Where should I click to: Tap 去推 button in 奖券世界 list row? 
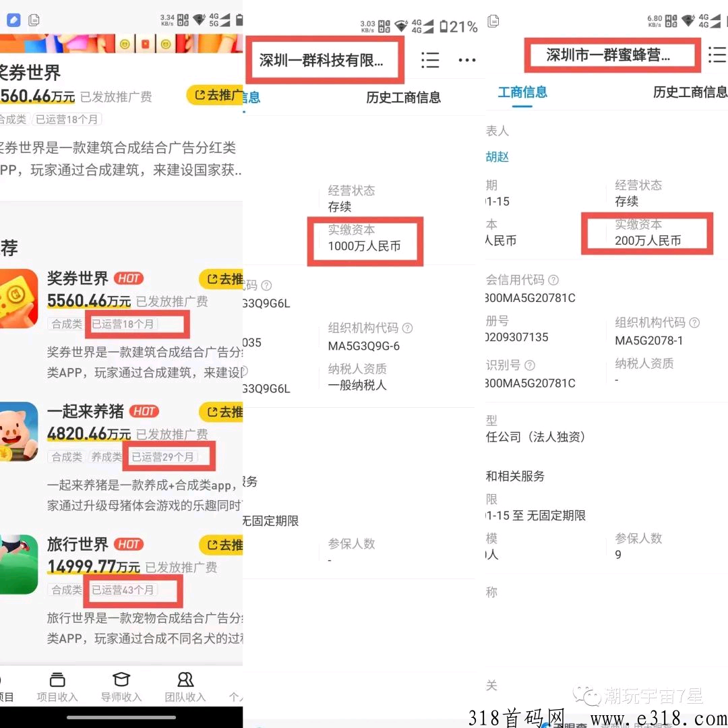point(221,279)
